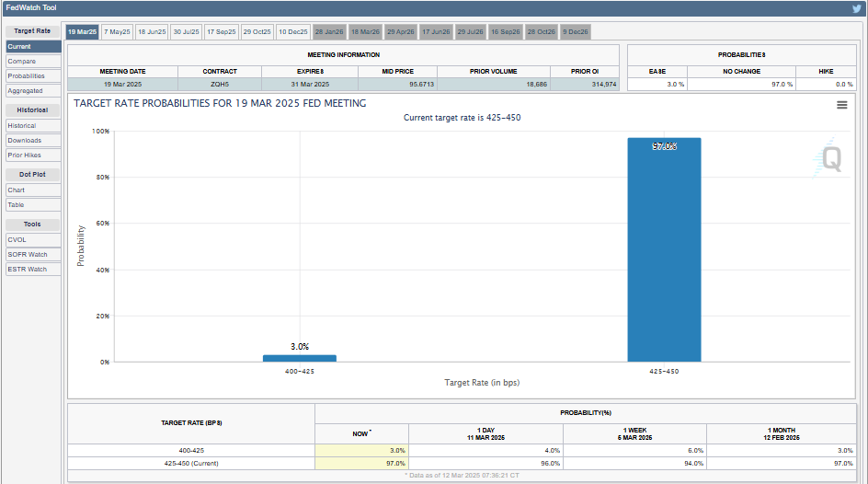Click the small 400-425 probability bar
Screen dimensions: 868x484
[x=300, y=358]
